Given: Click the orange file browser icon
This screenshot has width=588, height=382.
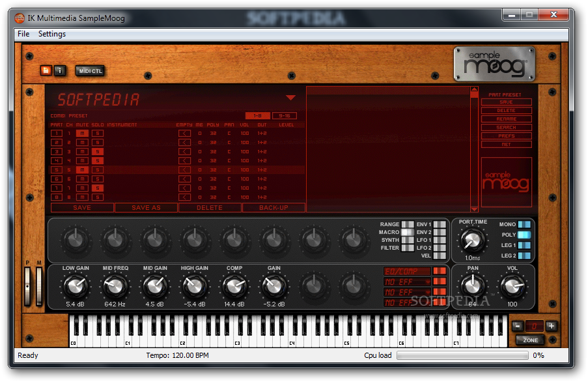Looking at the screenshot, I should pos(46,70).
